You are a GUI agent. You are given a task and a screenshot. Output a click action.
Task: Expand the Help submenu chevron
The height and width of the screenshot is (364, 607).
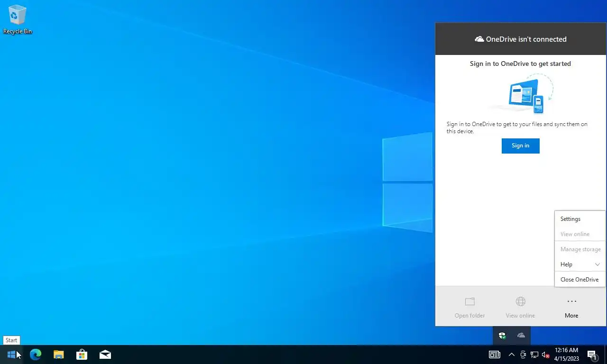click(598, 264)
